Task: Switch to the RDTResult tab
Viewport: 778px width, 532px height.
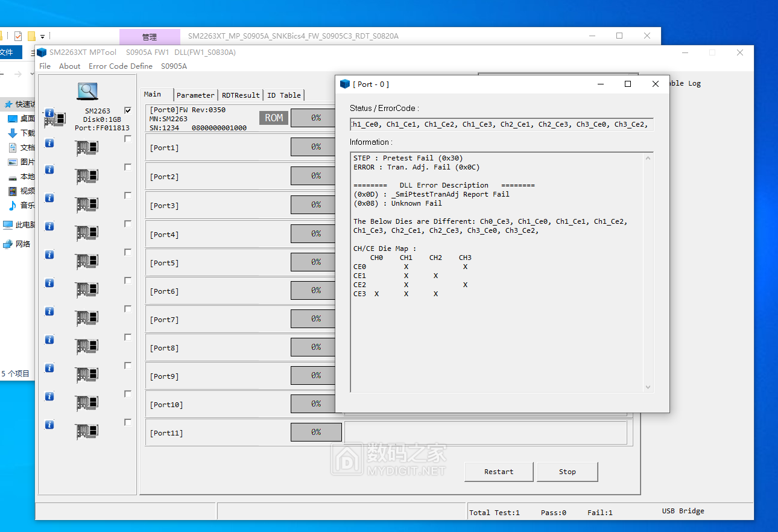Action: pos(240,95)
